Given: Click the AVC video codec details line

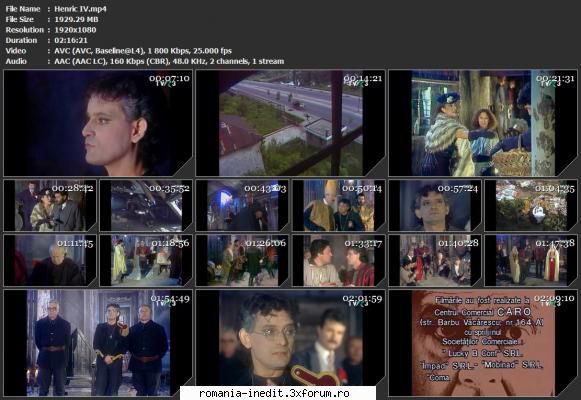Looking at the screenshot, I should click(143, 51).
